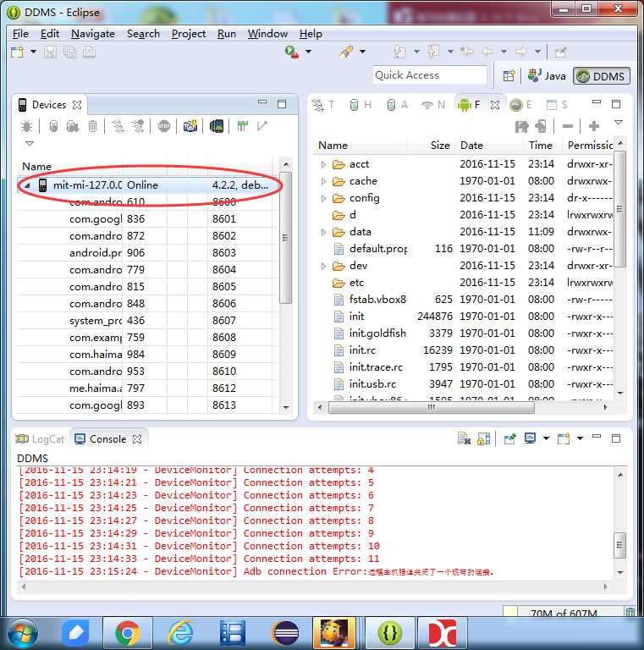Screen dimensions: 644x650
Task: Click the External Tools icon
Action: [346, 52]
